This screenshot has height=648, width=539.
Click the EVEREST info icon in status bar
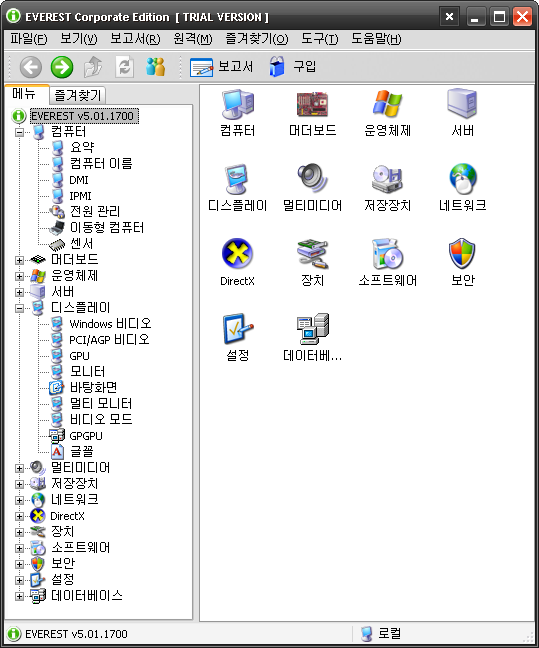pos(14,634)
